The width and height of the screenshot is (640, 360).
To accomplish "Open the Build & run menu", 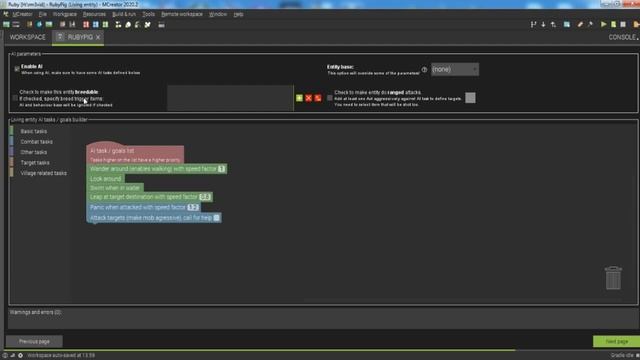I will coord(124,14).
